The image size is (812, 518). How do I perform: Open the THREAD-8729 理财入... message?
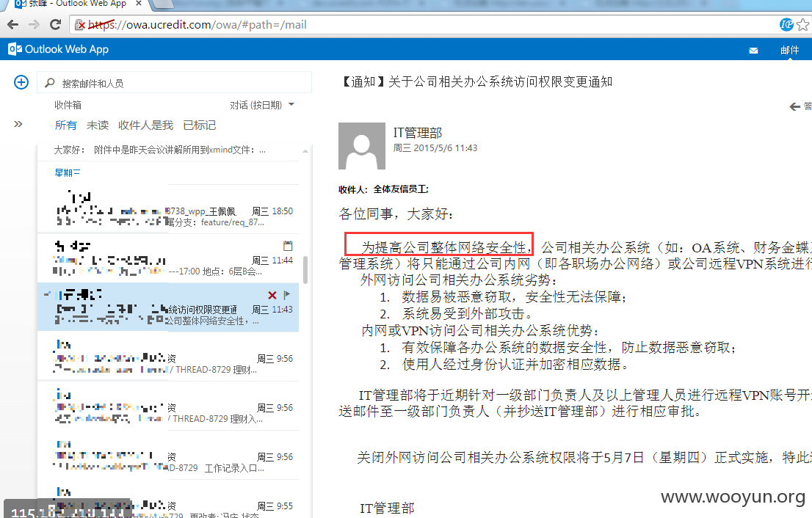168,406
